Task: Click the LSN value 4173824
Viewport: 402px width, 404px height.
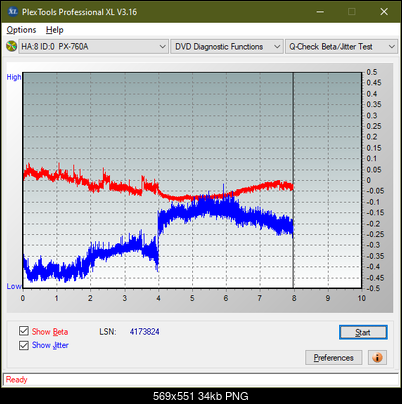Action: [145, 332]
